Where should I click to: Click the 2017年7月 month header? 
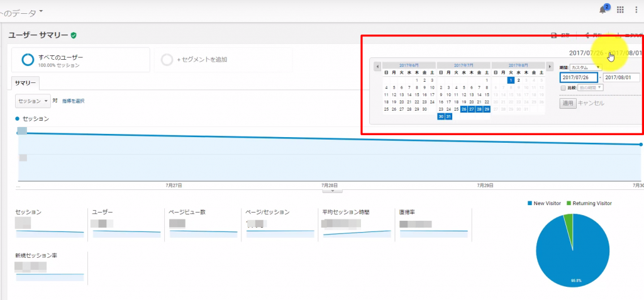click(x=464, y=65)
